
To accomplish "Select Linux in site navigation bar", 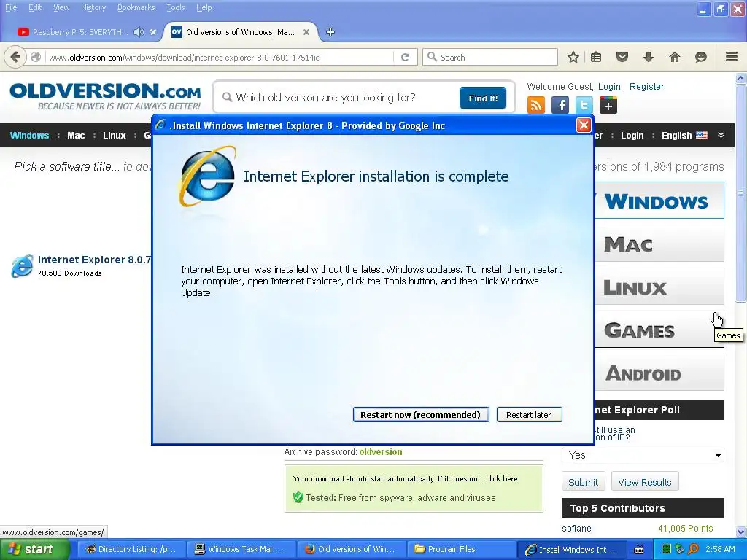I will 115,135.
